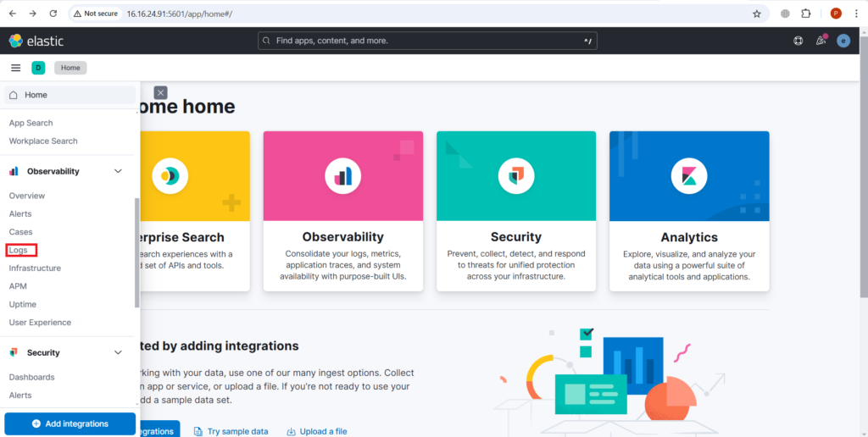Image resolution: width=868 pixels, height=437 pixels.
Task: Open Infrastructure in the sidebar
Action: click(x=35, y=268)
